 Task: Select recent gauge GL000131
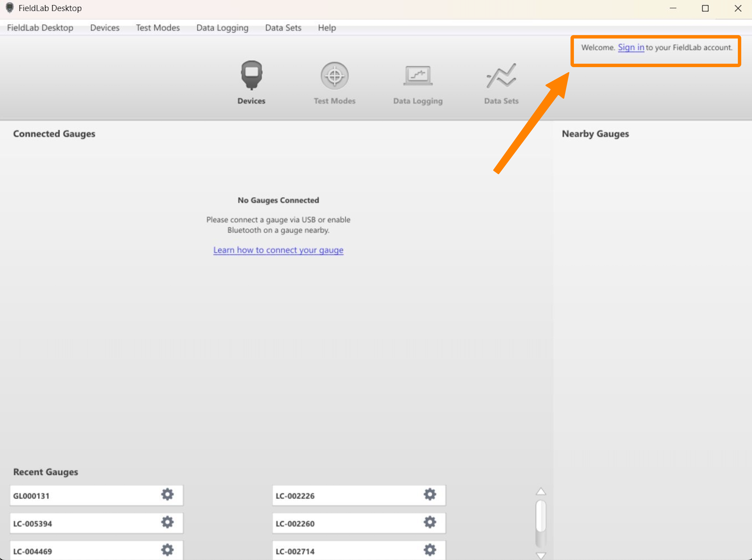click(x=96, y=495)
